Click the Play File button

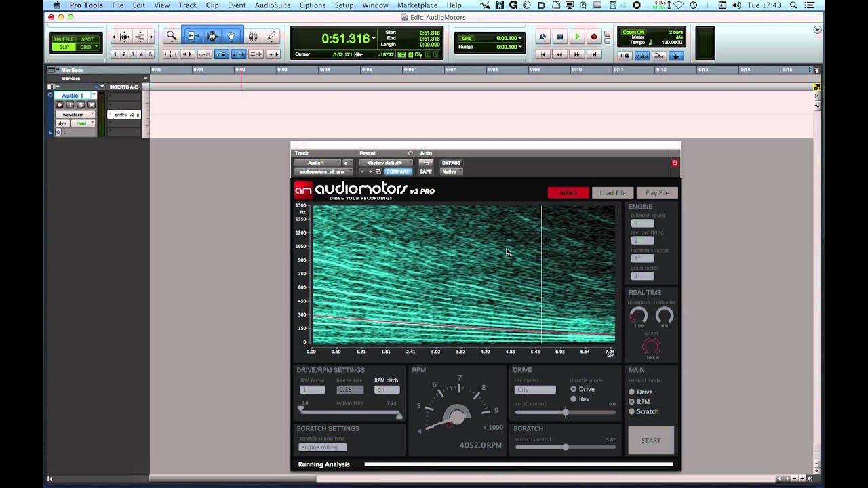(x=656, y=192)
